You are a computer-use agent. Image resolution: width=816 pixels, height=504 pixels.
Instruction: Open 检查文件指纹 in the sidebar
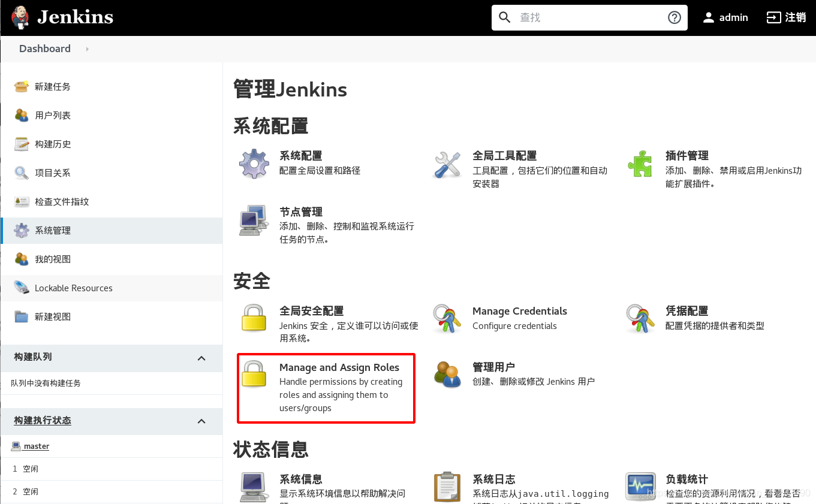pos(62,201)
